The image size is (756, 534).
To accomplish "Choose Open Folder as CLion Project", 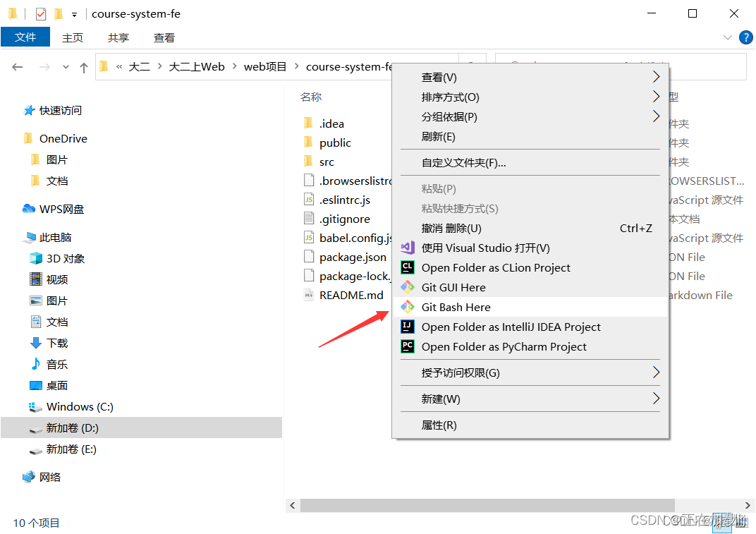I will 530,267.
